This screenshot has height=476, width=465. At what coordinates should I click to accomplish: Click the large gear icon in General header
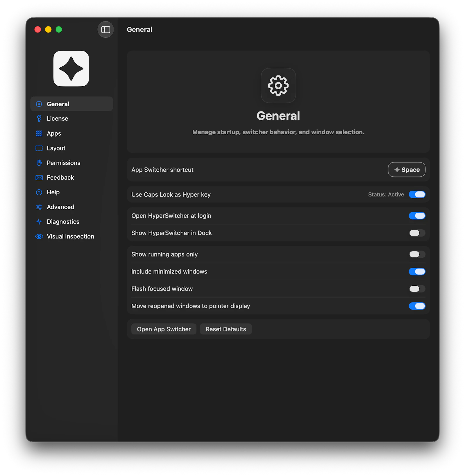click(278, 85)
